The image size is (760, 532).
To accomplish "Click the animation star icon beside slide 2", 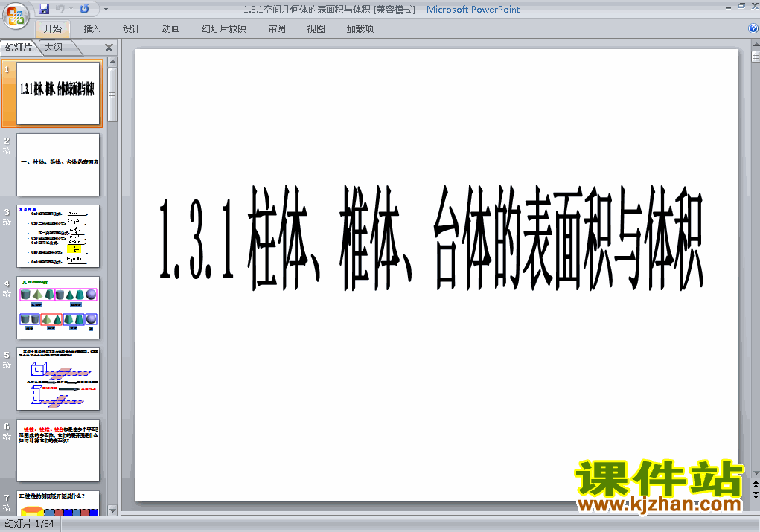I will (x=7, y=151).
